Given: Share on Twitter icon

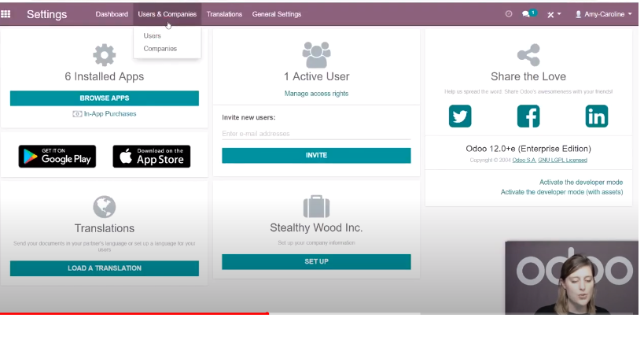Looking at the screenshot, I should coord(460,116).
